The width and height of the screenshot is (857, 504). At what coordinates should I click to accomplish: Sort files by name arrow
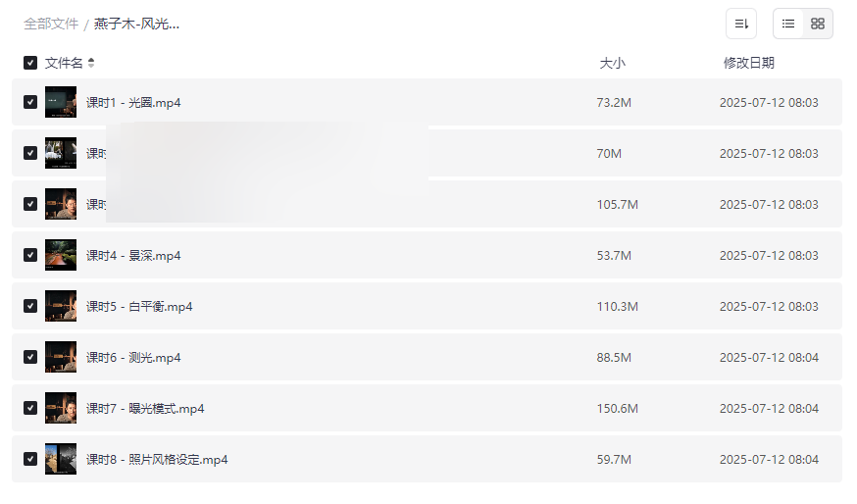point(91,63)
